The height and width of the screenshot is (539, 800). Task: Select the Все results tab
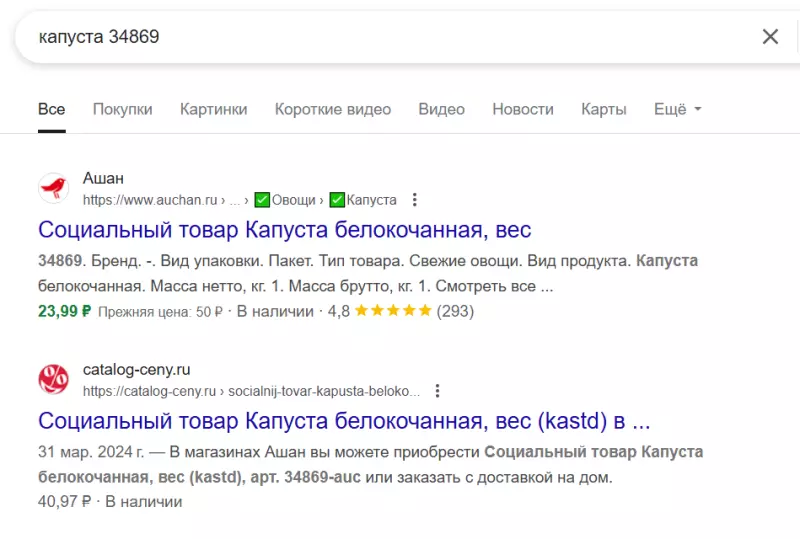coord(51,109)
